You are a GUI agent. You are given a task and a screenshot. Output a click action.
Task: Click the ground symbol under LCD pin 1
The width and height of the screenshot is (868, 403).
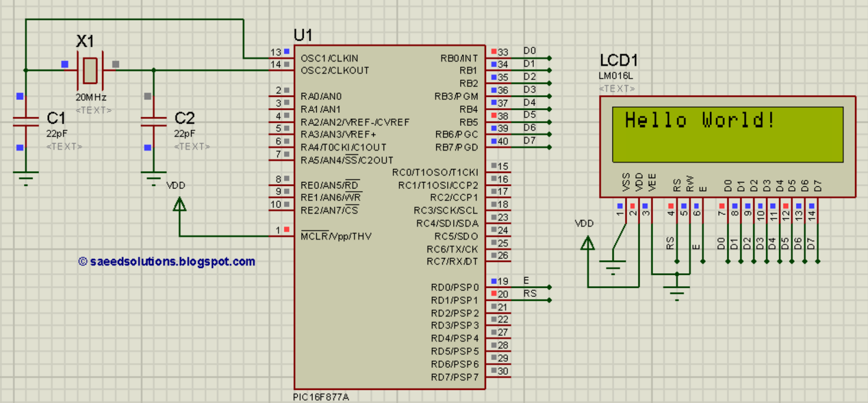[x=613, y=268]
